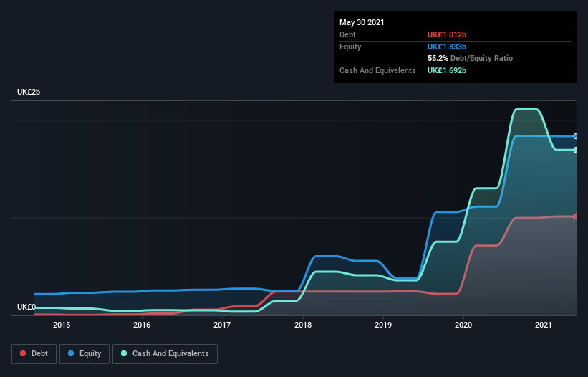Click the teal Cash legend dot
The height and width of the screenshot is (377, 588).
point(124,353)
